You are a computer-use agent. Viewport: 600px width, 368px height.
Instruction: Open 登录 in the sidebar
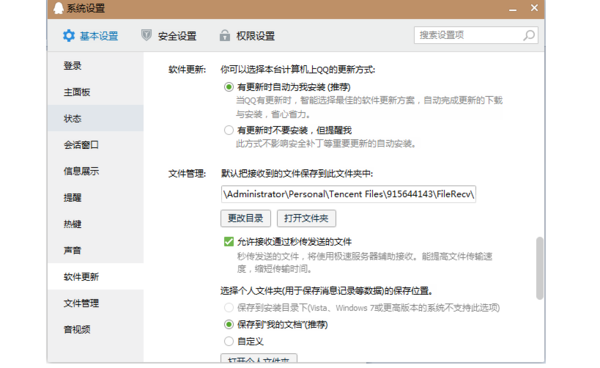coord(96,66)
